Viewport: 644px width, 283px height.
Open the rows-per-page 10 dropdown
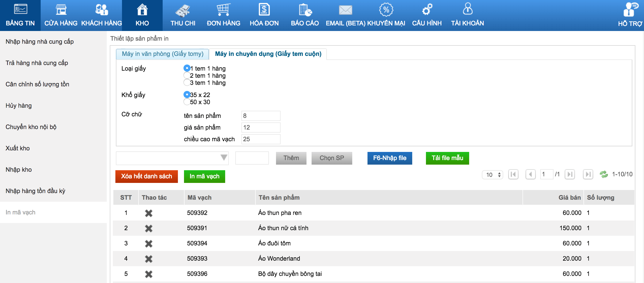tap(492, 175)
